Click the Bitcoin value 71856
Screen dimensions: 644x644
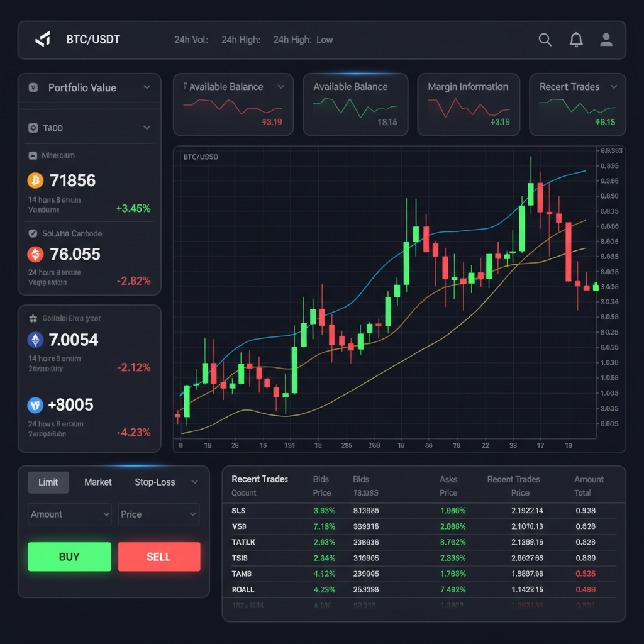pos(73,180)
